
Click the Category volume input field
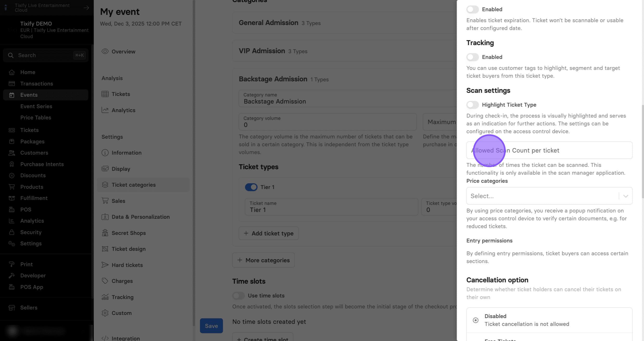click(328, 122)
